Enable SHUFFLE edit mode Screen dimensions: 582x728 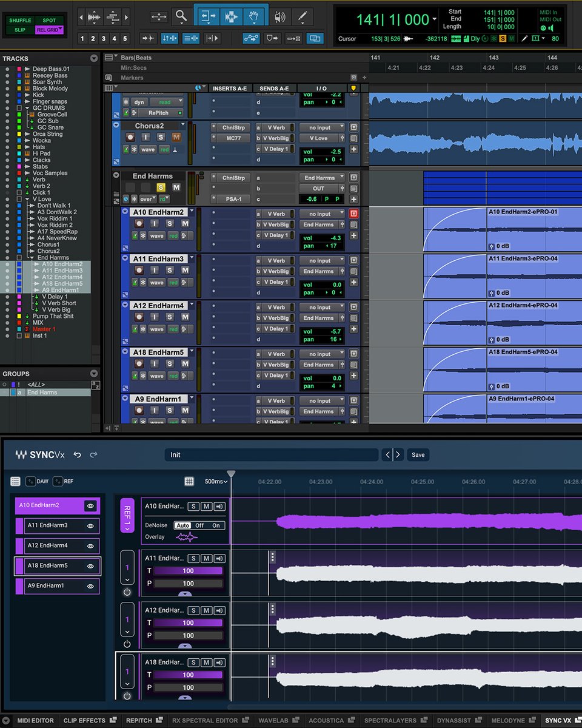19,21
